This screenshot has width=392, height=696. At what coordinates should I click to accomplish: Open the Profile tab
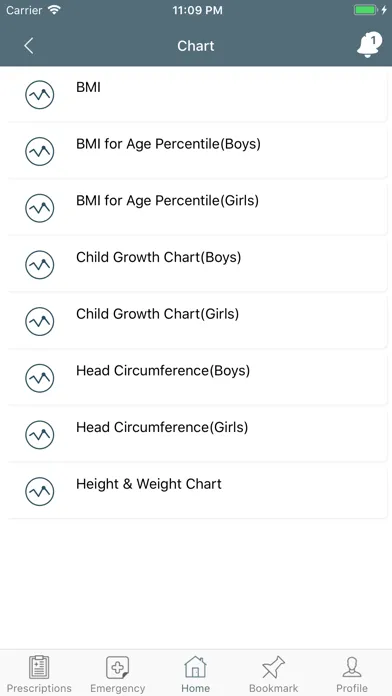[x=352, y=674]
